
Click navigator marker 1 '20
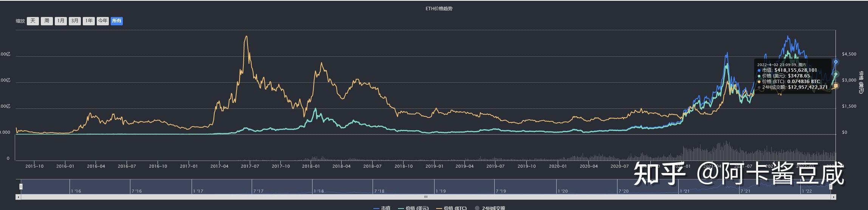(x=563, y=191)
